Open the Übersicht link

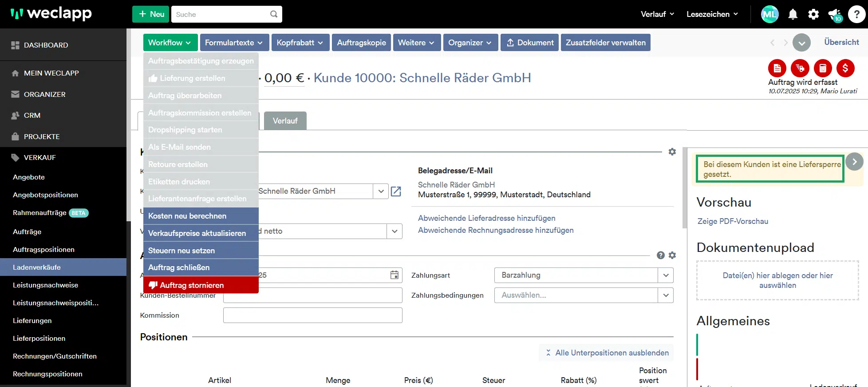tap(841, 42)
